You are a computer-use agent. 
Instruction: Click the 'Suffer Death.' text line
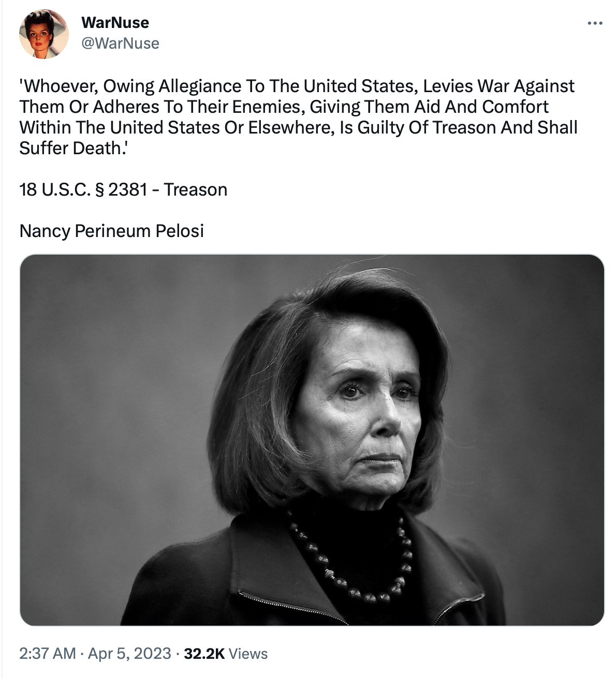click(x=74, y=148)
